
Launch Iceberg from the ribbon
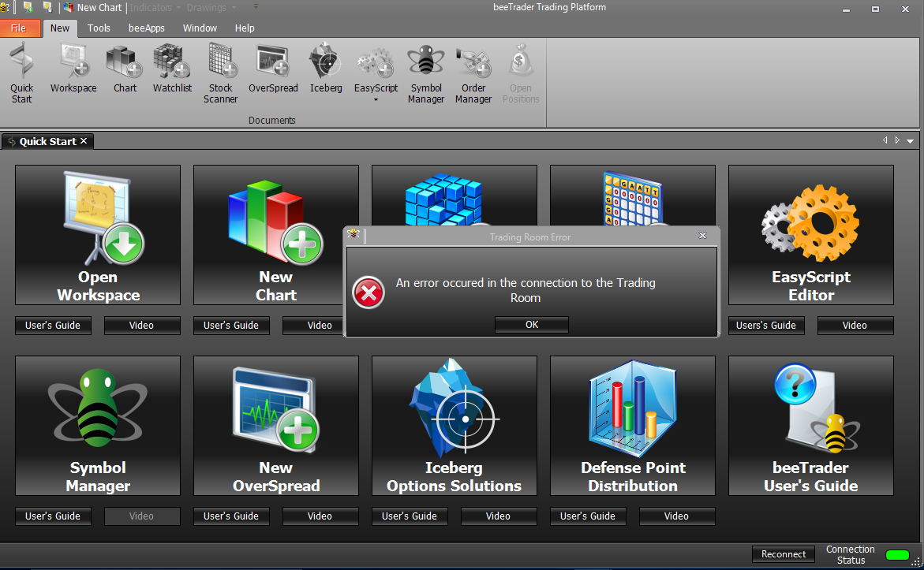tap(326, 69)
